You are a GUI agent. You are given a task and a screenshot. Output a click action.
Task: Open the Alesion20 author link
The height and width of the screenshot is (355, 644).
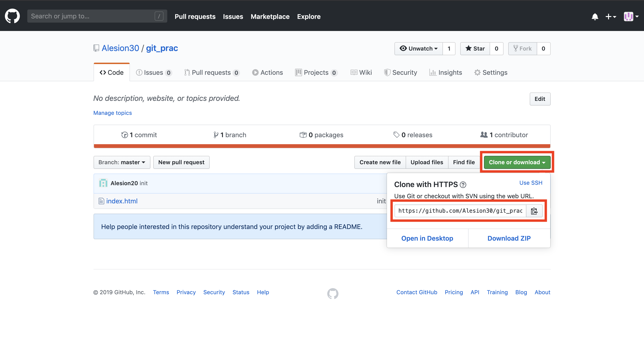point(124,183)
